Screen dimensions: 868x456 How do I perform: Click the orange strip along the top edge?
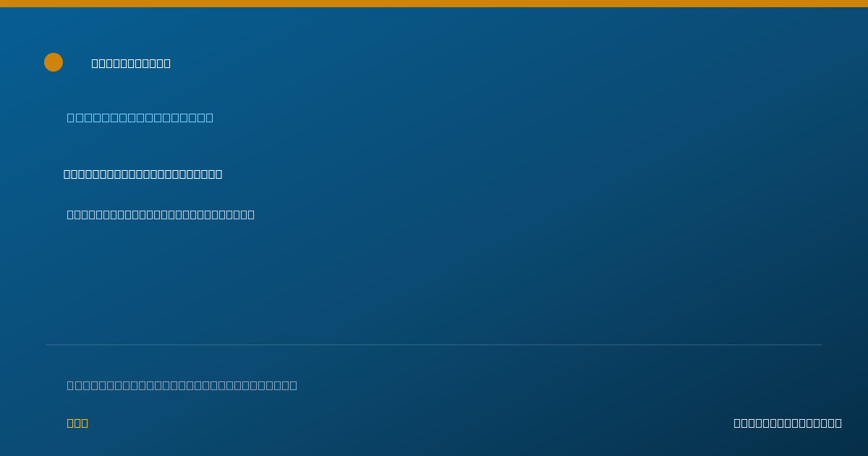click(x=434, y=4)
